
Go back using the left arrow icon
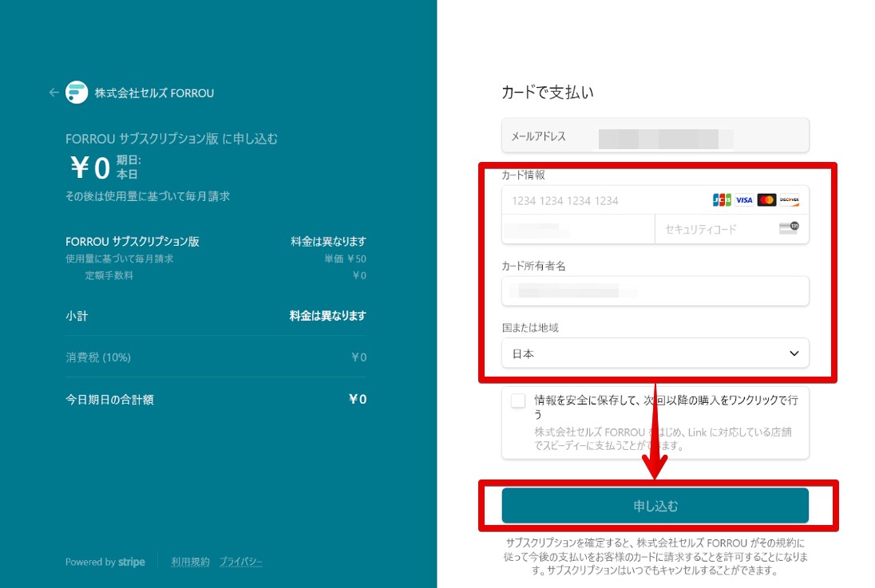tap(54, 93)
